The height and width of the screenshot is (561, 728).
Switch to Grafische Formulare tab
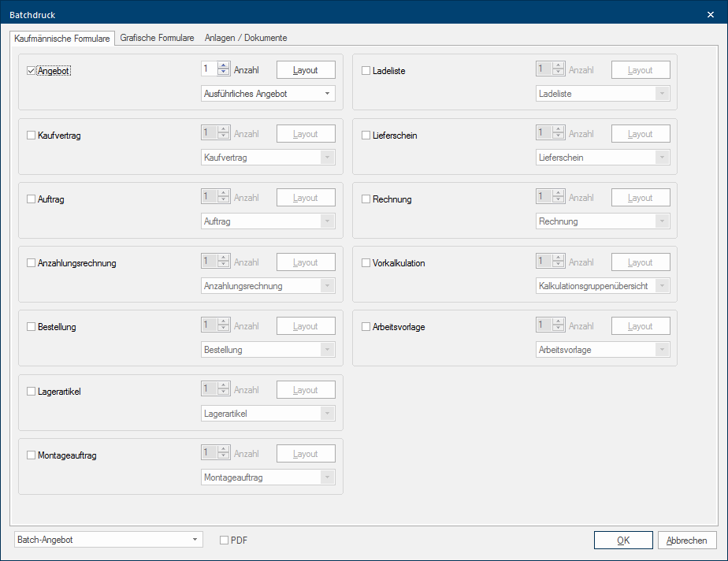157,38
